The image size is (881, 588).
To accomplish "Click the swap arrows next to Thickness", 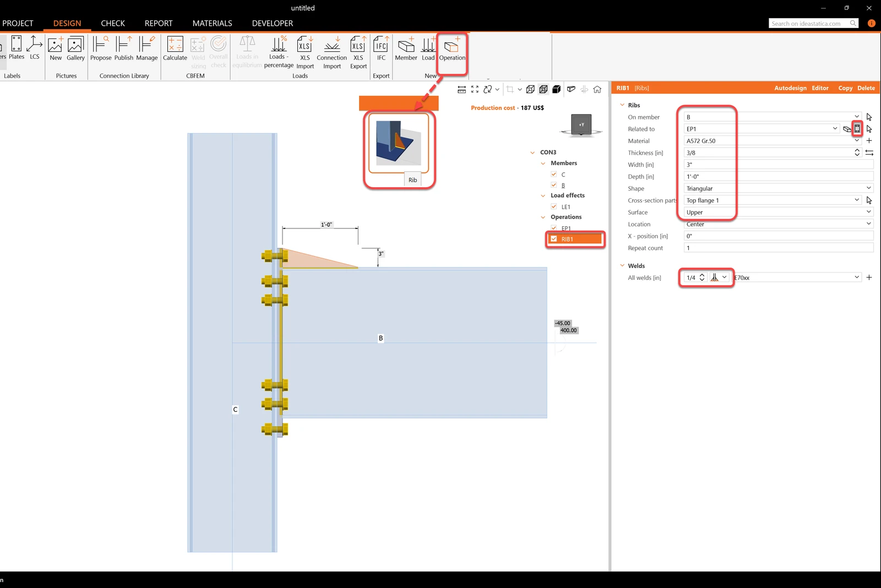I will pos(869,153).
